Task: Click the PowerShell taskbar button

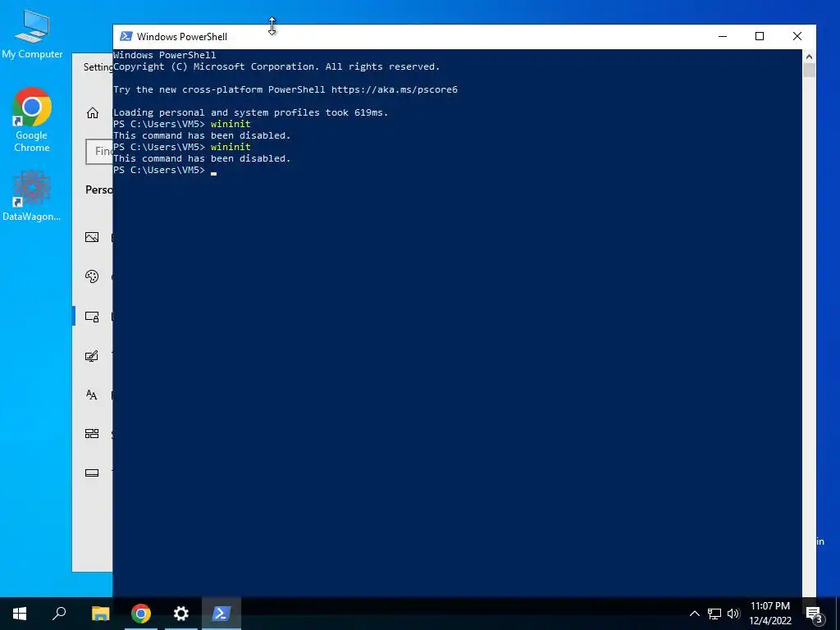Action: pyautogui.click(x=221, y=614)
